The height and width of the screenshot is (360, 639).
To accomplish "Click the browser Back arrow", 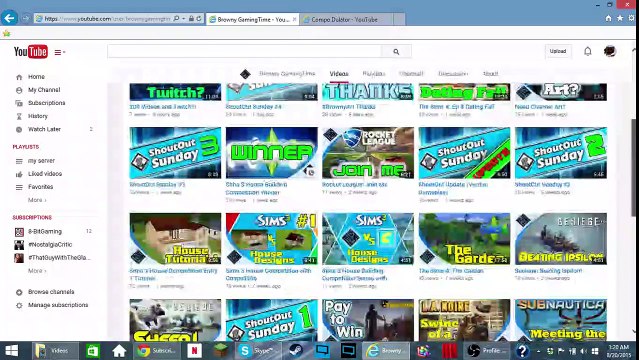I will tap(9, 18).
